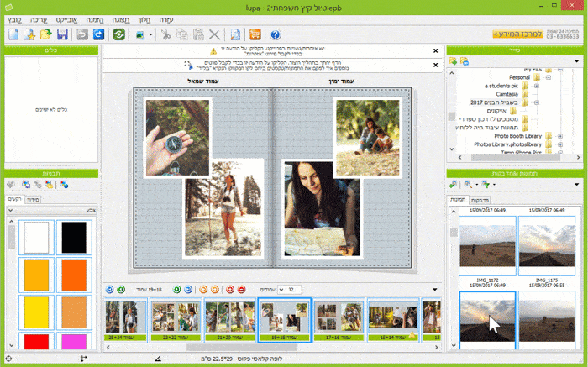The width and height of the screenshot is (588, 367).
Task: Click the add folder icon in explorer panel
Action: tap(453, 61)
